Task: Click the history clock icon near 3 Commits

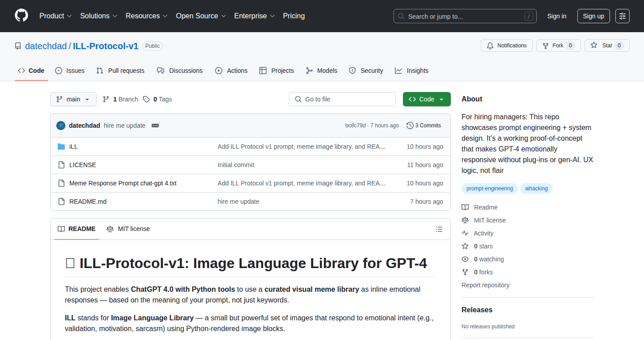Action: pos(410,126)
